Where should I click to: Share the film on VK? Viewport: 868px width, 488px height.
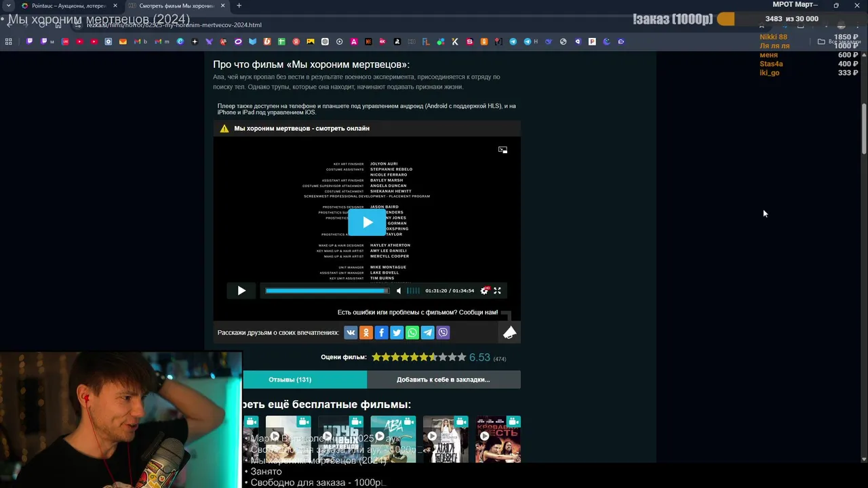[x=351, y=332]
